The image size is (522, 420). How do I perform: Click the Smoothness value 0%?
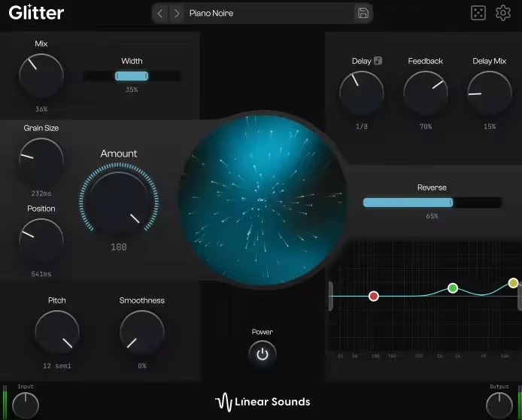pos(142,366)
